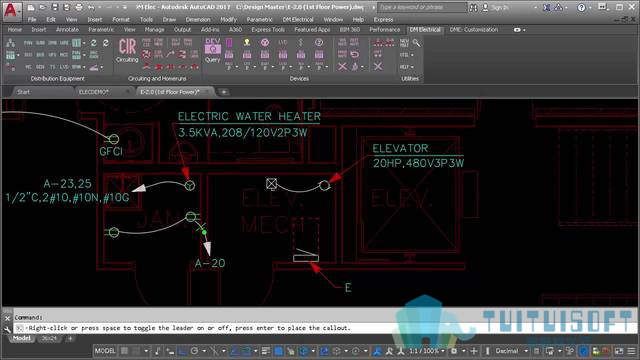Click the New drawing icon in quick access toolbar
This screenshot has width=640, height=360.
[31, 7]
